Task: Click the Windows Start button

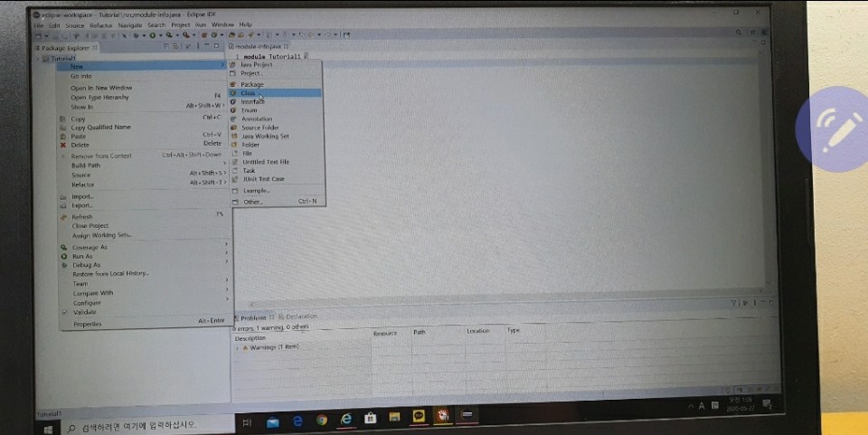Action: coord(48,429)
